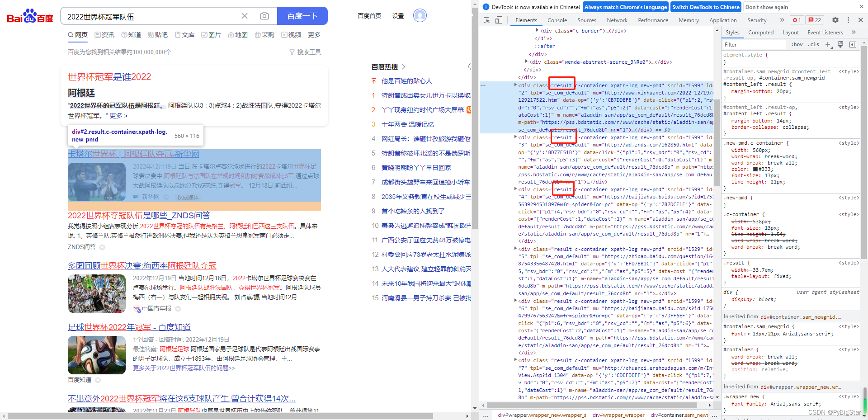Viewport: 868px width, 420px height.
Task: Toggle rendering emulations paintbrush icon in Styles
Action: (x=840, y=44)
